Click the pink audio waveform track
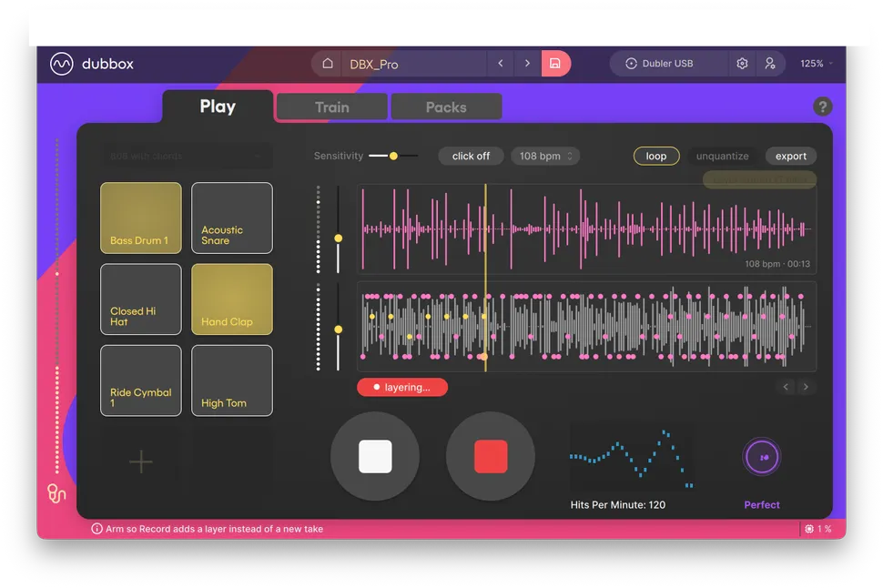The image size is (883, 588). pos(587,229)
